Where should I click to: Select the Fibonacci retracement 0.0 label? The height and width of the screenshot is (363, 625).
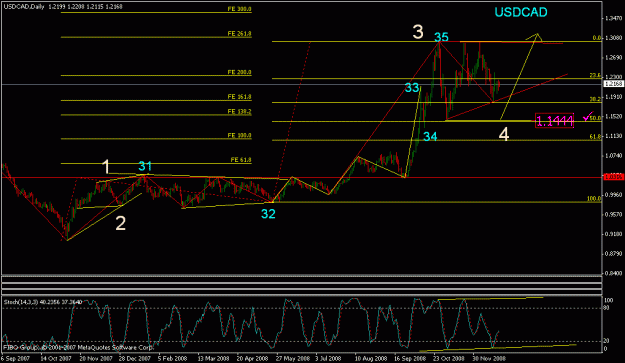pos(597,38)
